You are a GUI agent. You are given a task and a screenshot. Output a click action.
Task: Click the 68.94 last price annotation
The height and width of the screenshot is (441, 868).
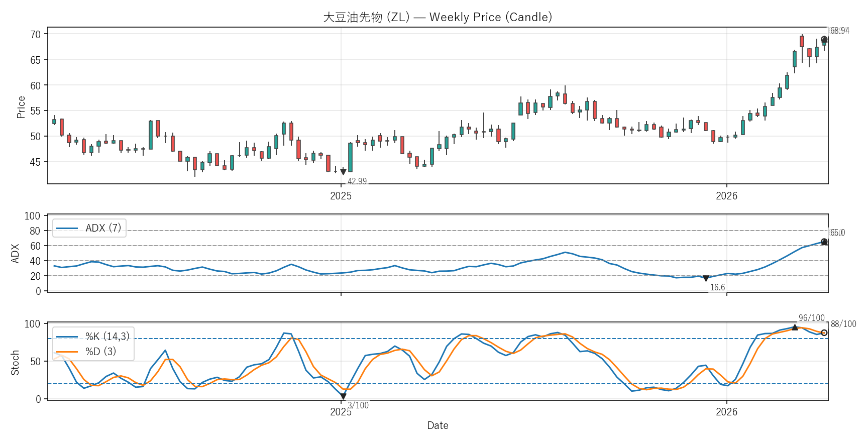click(839, 31)
